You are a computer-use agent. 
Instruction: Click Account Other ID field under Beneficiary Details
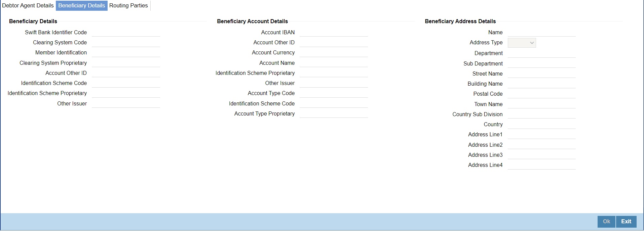pos(126,73)
